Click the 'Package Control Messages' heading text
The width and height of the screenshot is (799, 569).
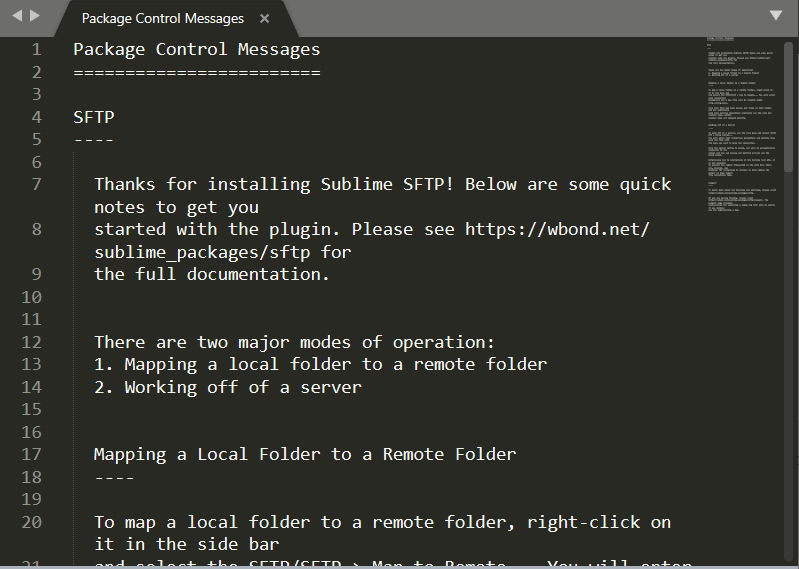coord(197,49)
